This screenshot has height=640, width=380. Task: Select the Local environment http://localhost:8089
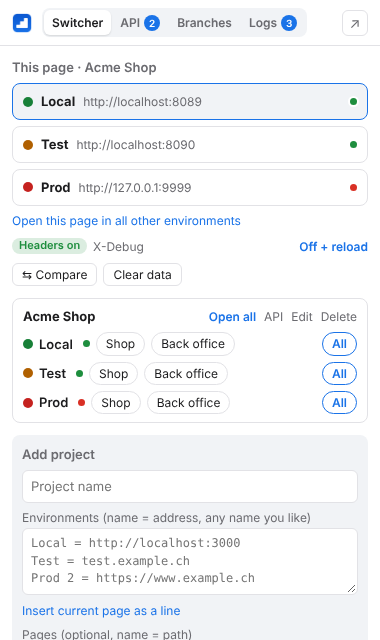pyautogui.click(x=190, y=102)
